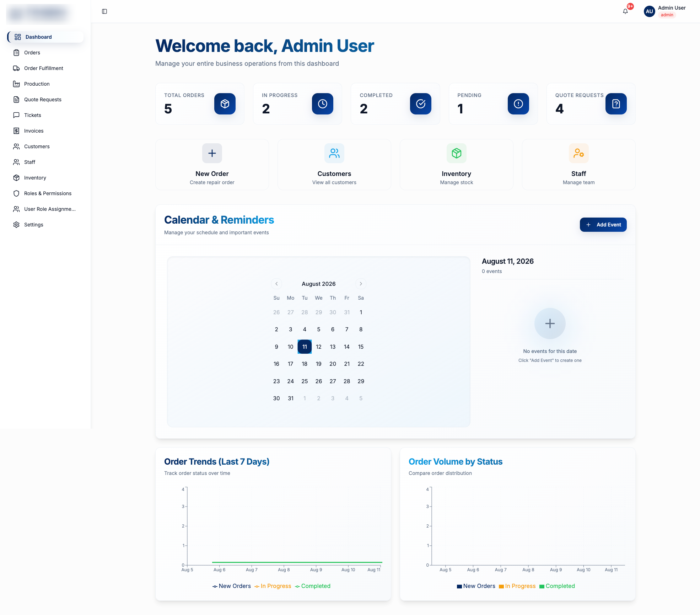Open Admin User profile menu

click(665, 11)
